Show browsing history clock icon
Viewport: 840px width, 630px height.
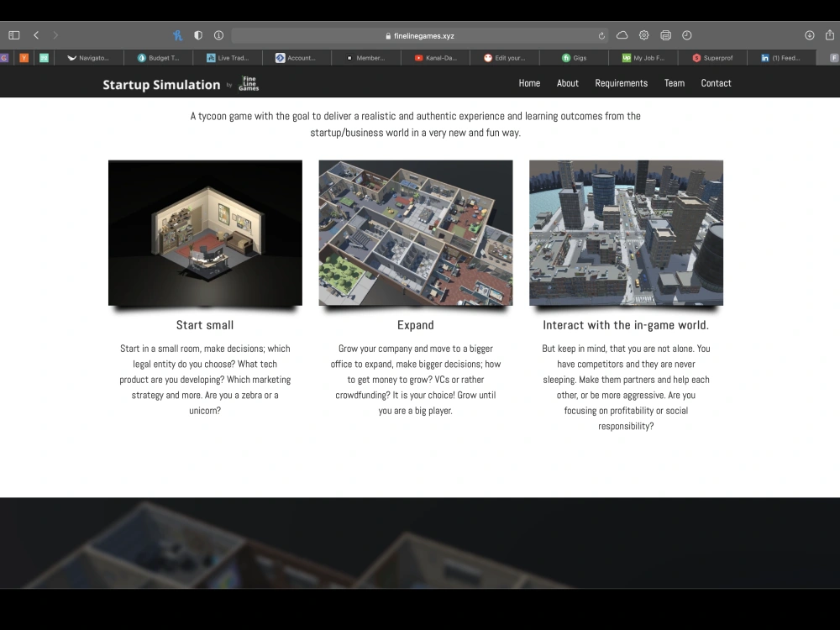tap(687, 35)
